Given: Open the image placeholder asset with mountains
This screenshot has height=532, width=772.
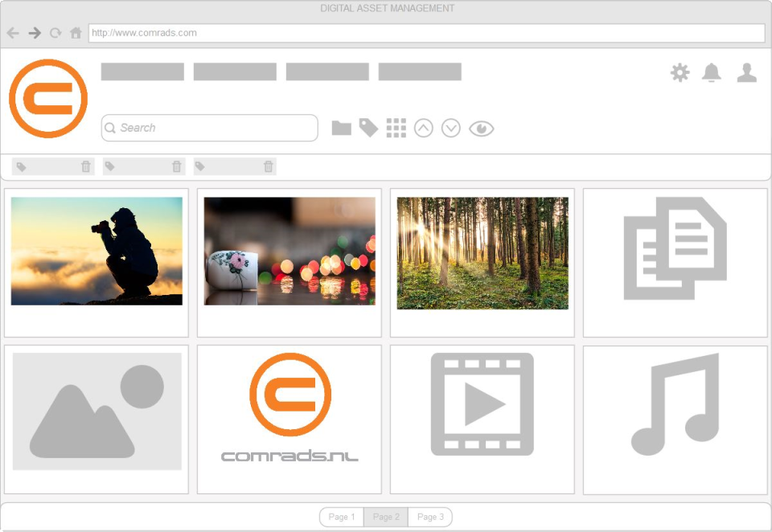Looking at the screenshot, I should click(x=97, y=411).
